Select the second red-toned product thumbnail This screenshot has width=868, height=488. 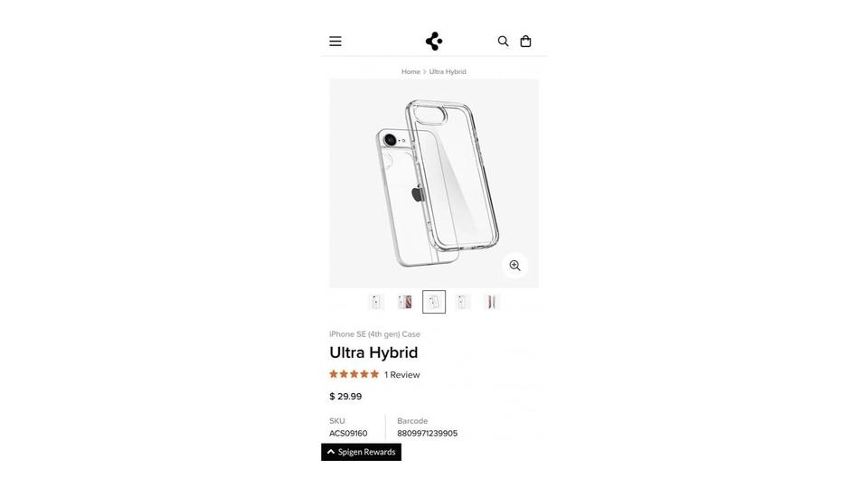pos(405,302)
